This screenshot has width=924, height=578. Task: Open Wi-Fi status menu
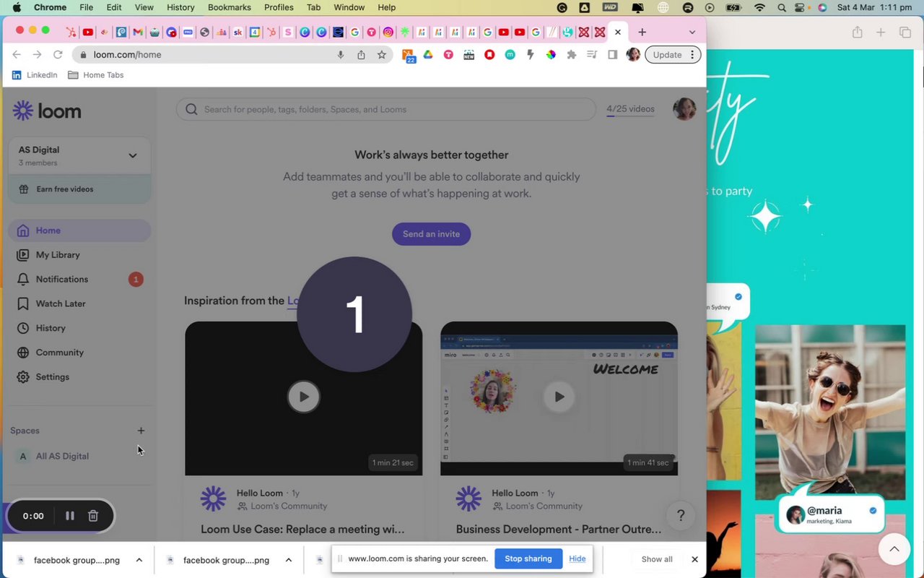759,7
